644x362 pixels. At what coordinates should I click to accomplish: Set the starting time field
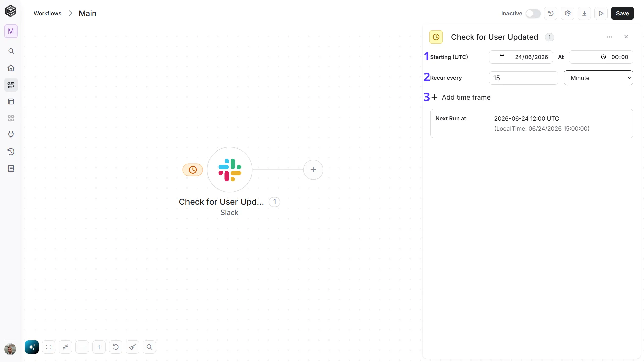pyautogui.click(x=601, y=57)
